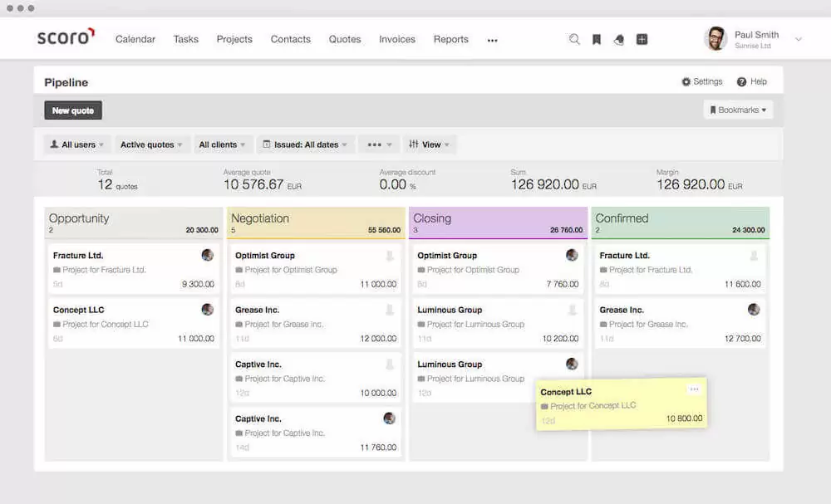Click the ellipsis on the Concept LLC card

(x=696, y=389)
